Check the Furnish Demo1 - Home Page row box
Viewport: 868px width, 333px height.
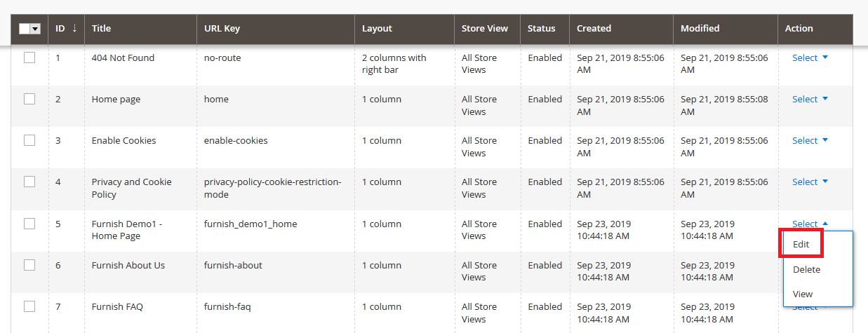pos(29,224)
